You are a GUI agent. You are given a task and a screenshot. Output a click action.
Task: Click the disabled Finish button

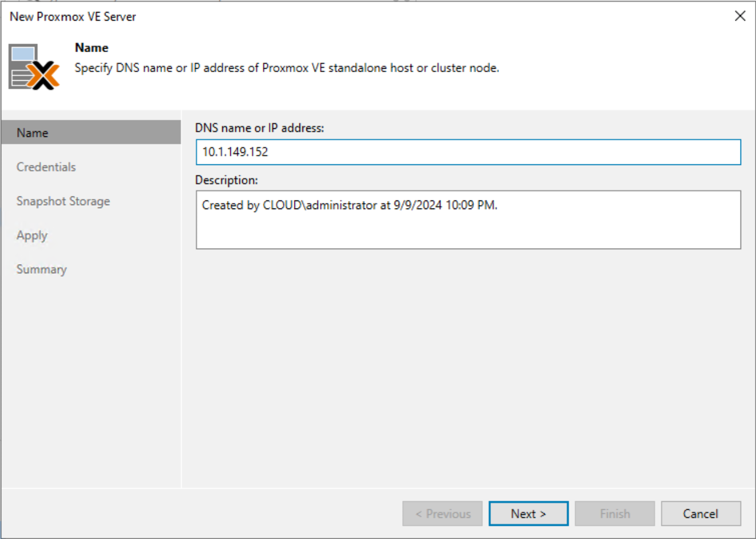tap(615, 513)
